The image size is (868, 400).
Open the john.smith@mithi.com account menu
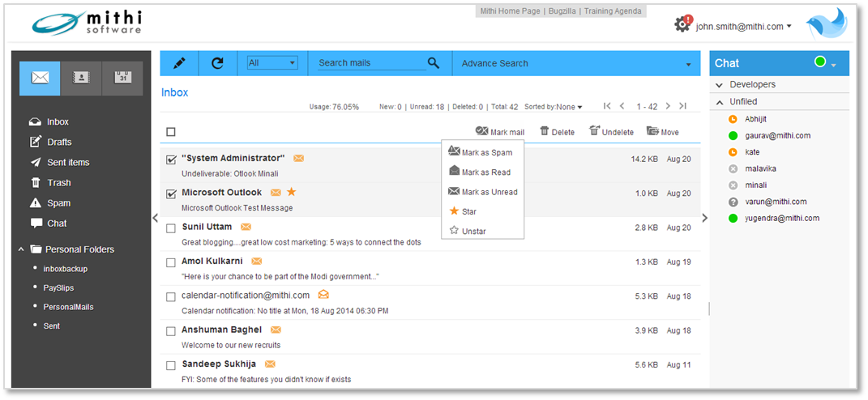pyautogui.click(x=743, y=26)
